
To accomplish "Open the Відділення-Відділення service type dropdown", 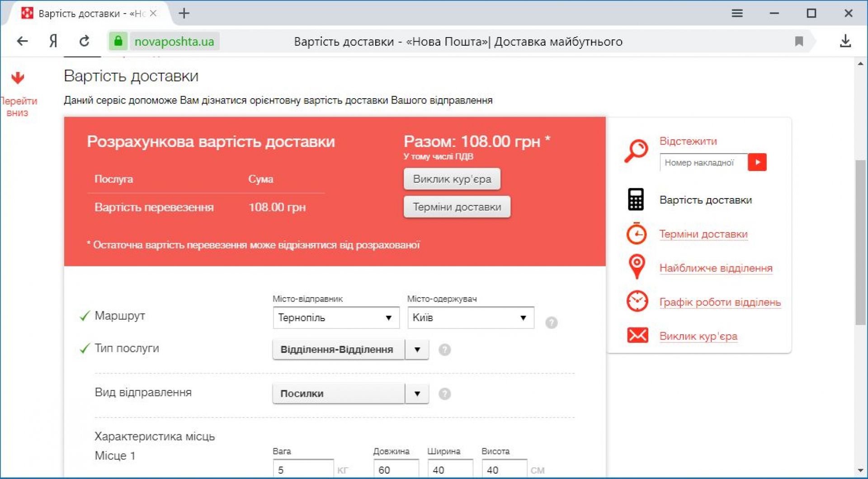I will coord(350,349).
